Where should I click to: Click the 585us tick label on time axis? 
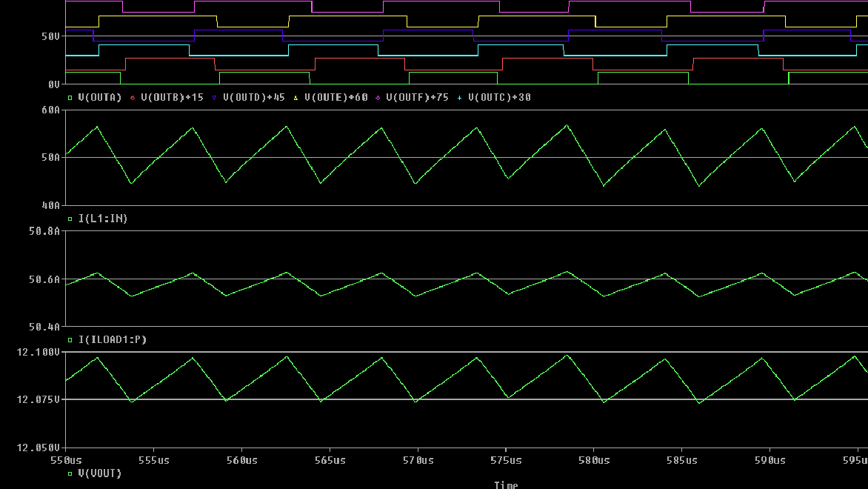(x=681, y=460)
